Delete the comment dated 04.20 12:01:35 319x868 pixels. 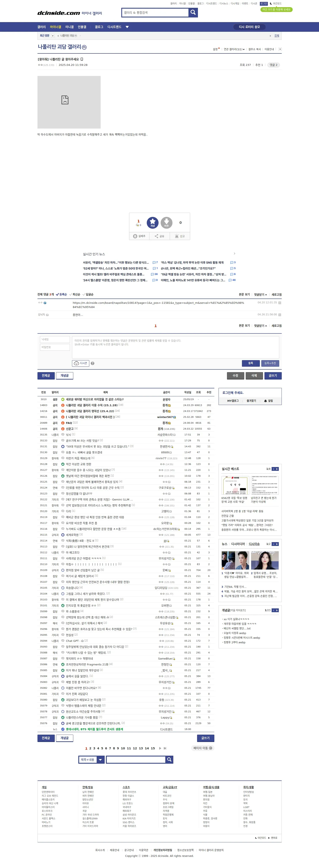pyautogui.click(x=280, y=303)
